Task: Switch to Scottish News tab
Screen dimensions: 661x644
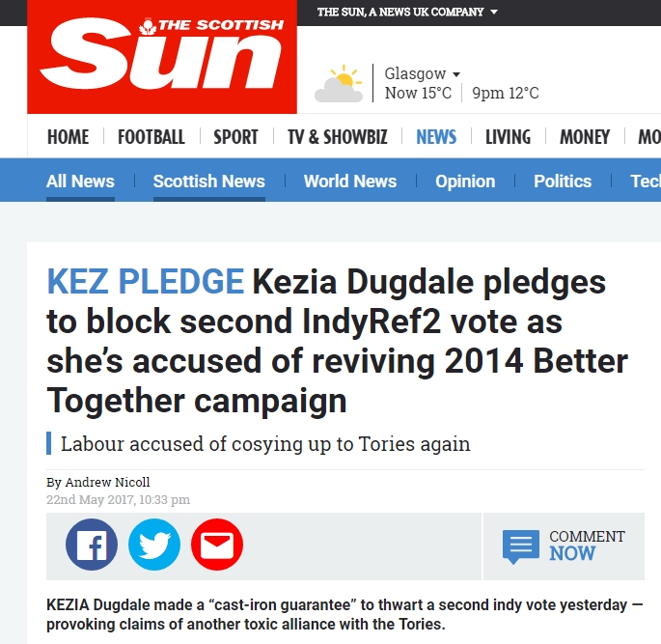Action: click(x=209, y=182)
